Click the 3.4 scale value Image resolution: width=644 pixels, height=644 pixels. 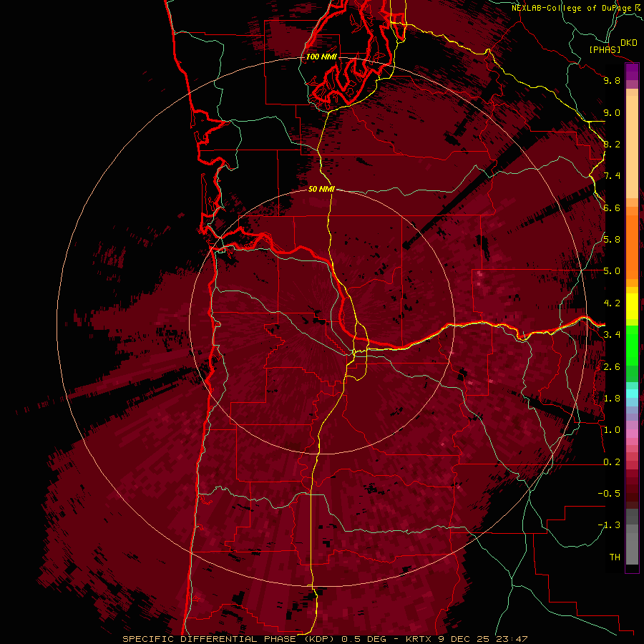tap(612, 335)
